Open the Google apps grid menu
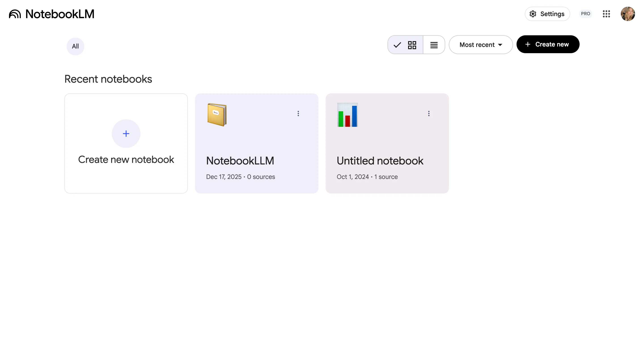The image size is (644, 349). point(606,14)
